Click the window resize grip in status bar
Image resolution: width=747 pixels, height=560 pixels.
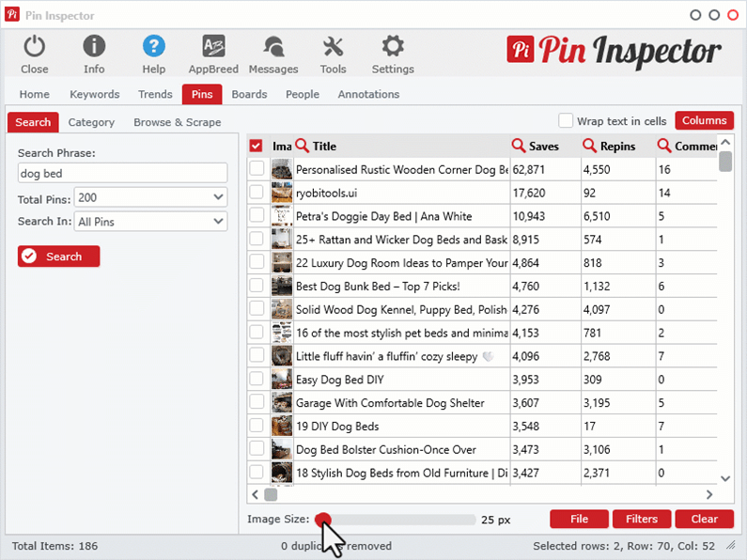730,546
